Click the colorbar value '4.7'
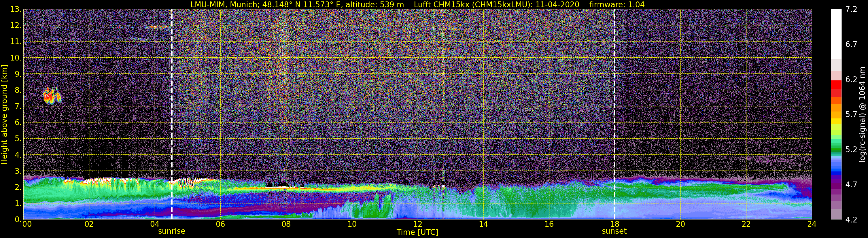 pos(851,185)
